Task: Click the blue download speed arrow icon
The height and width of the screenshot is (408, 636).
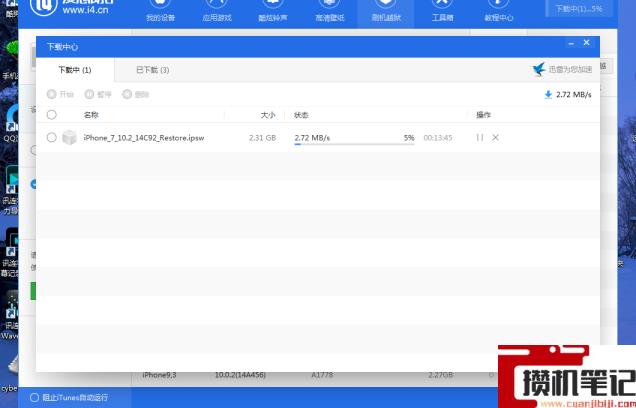Action: click(x=548, y=94)
